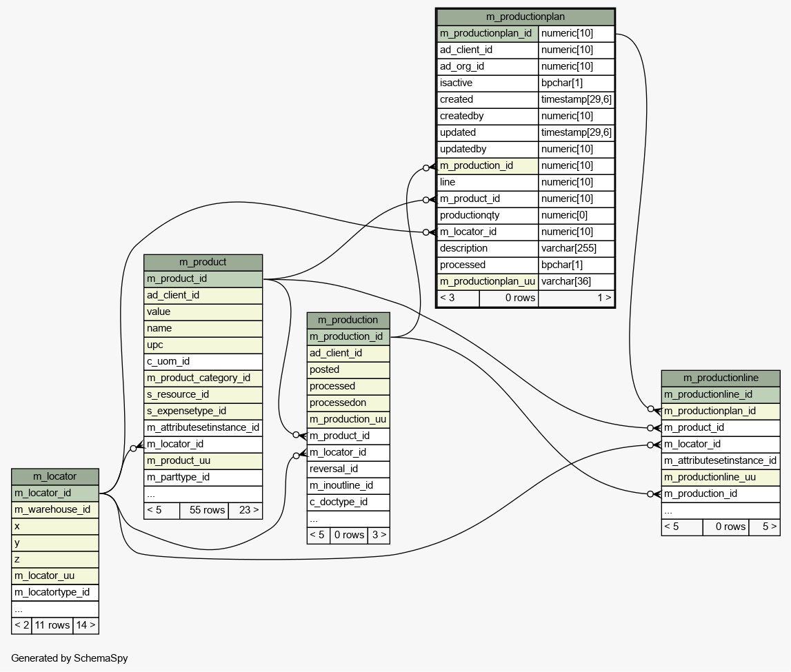This screenshot has width=791, height=672.
Task: Select c_doctype_id column in m_production
Action: click(348, 502)
